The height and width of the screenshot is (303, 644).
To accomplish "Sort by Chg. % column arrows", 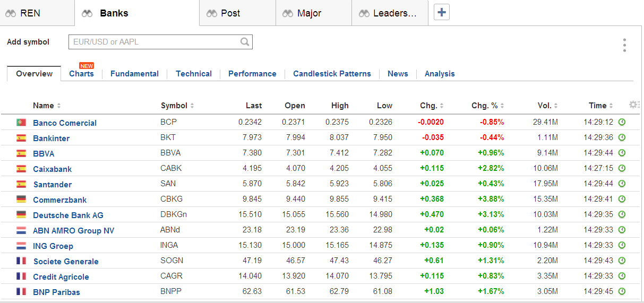I will (x=502, y=106).
